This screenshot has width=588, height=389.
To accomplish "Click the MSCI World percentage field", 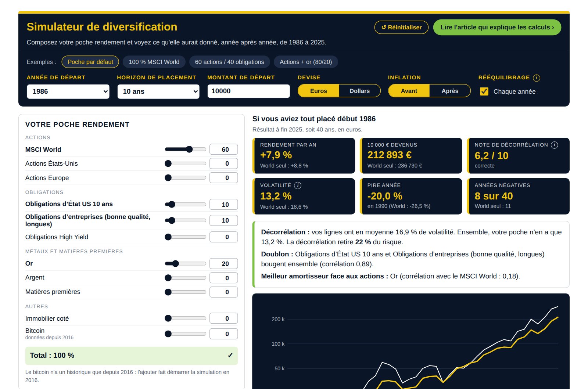I will [x=223, y=150].
